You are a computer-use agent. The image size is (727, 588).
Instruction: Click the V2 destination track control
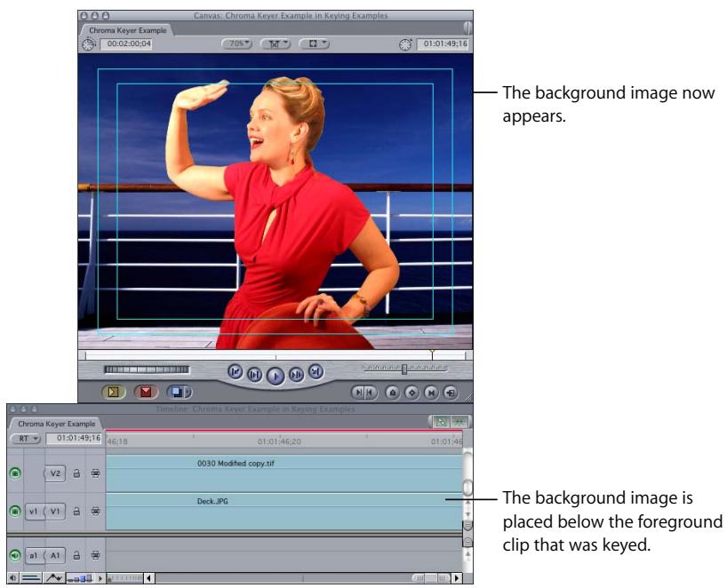point(55,473)
